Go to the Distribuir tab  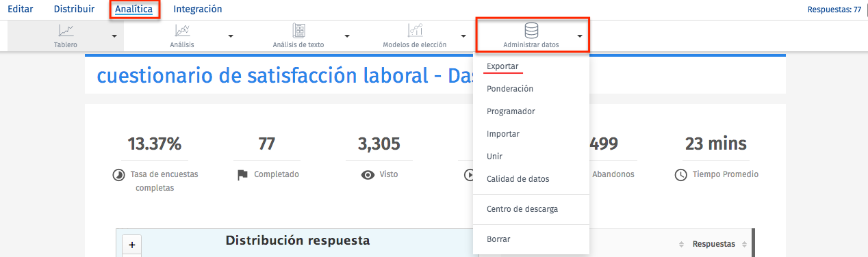pyautogui.click(x=74, y=10)
